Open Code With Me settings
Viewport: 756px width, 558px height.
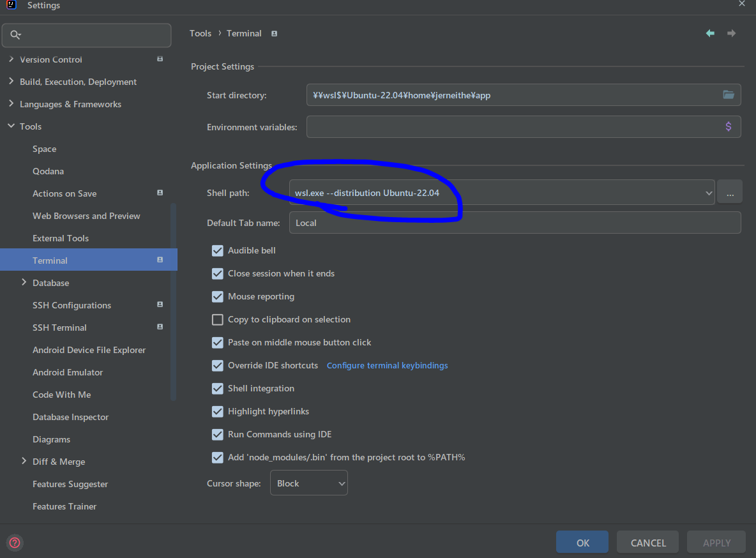click(62, 395)
